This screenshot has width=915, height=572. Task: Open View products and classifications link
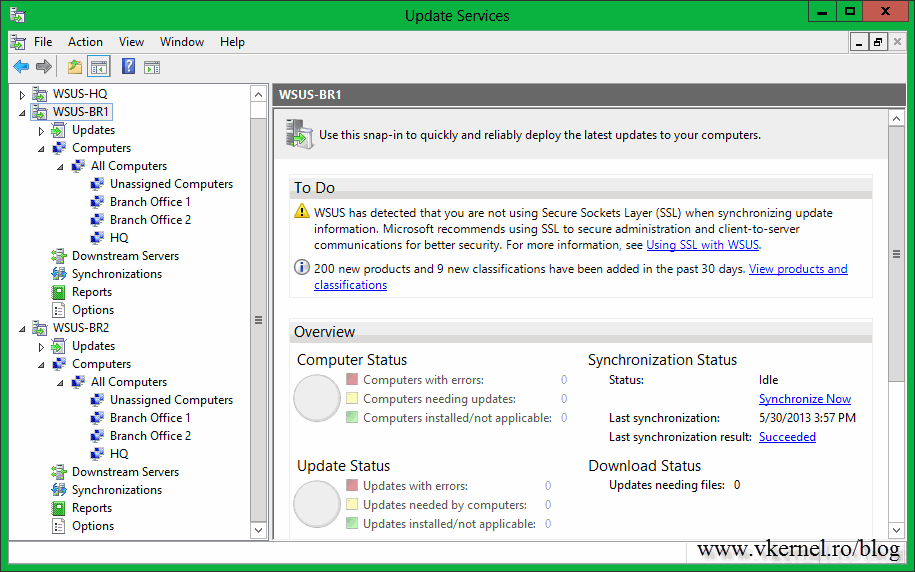tap(798, 269)
